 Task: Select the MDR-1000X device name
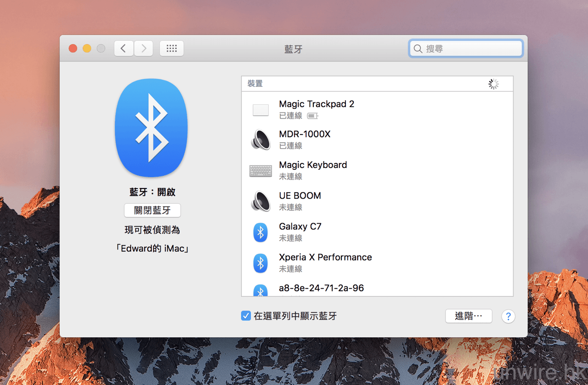pos(305,134)
